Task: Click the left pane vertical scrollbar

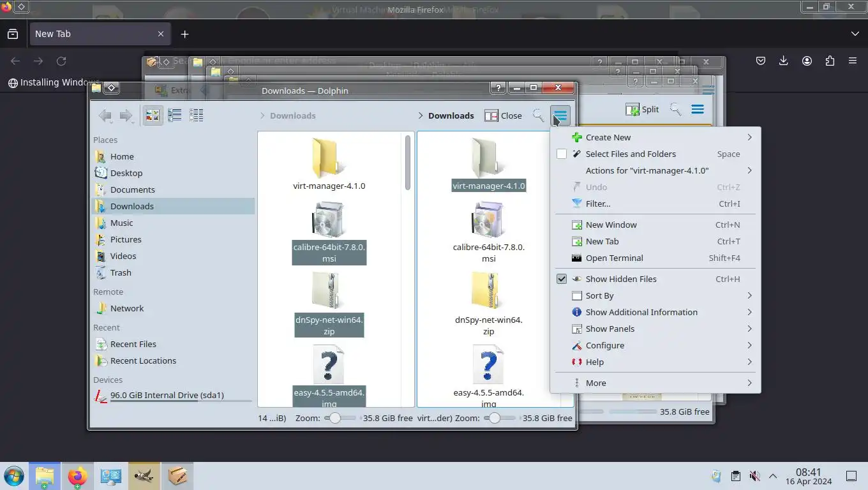Action: pyautogui.click(x=408, y=163)
